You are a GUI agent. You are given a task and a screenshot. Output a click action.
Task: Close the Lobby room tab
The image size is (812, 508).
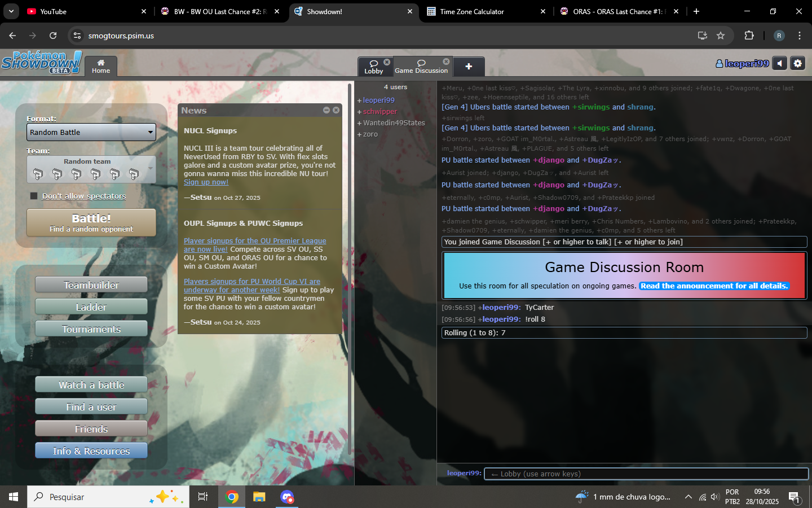coord(387,62)
